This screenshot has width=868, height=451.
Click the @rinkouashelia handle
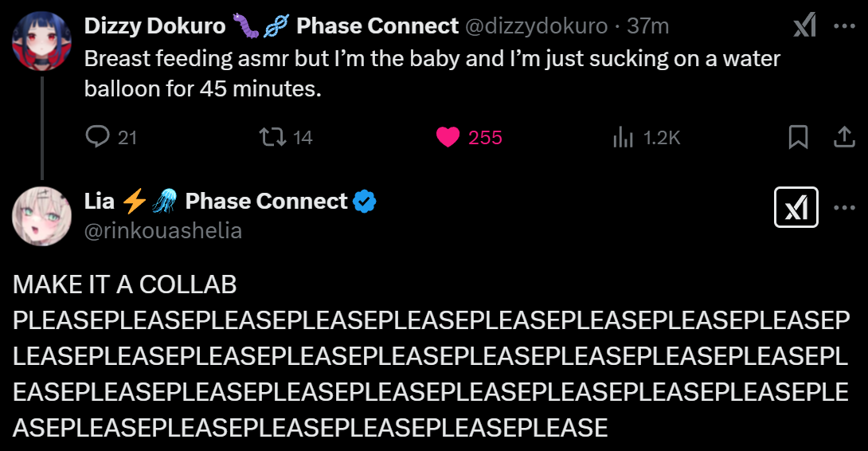pyautogui.click(x=163, y=231)
